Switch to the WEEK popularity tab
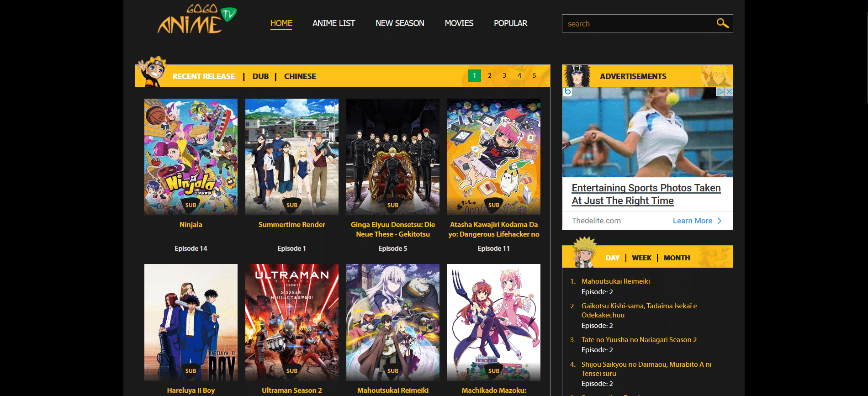The height and width of the screenshot is (396, 868). [x=641, y=258]
